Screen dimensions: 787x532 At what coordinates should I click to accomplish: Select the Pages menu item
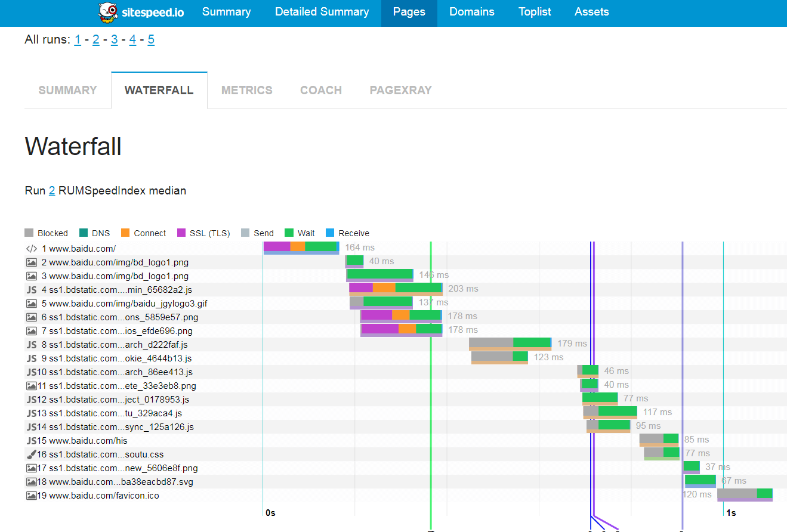point(409,12)
